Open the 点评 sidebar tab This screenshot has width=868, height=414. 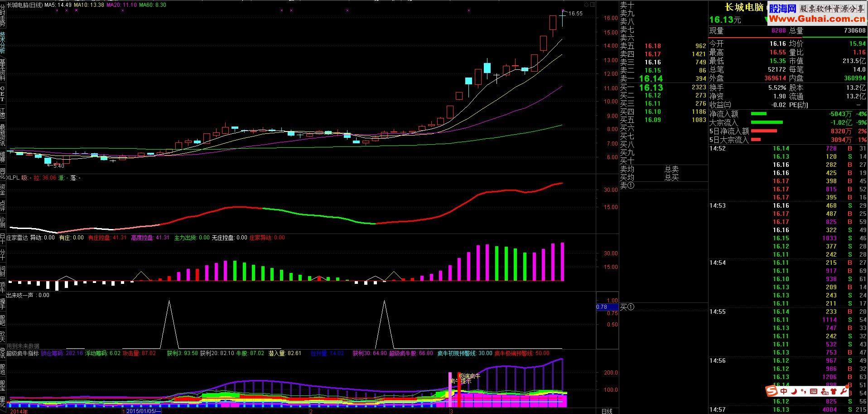(3, 206)
